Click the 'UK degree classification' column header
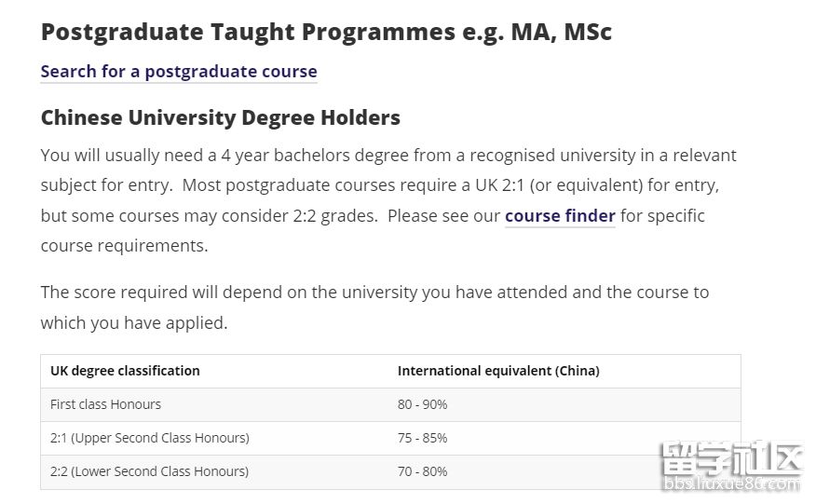Image resolution: width=816 pixels, height=504 pixels. (125, 371)
